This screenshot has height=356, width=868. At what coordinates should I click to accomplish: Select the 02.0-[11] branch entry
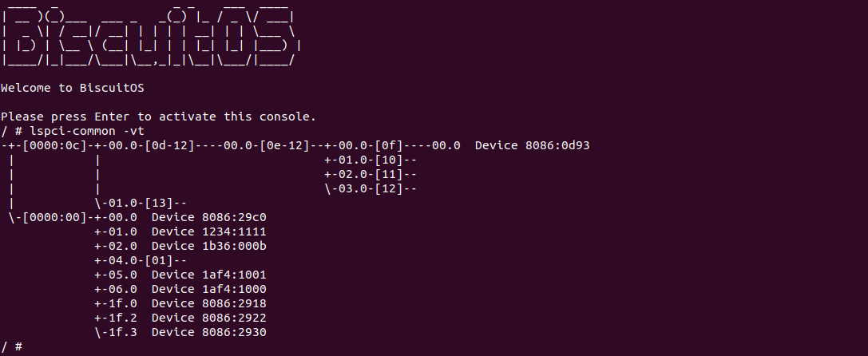(373, 173)
